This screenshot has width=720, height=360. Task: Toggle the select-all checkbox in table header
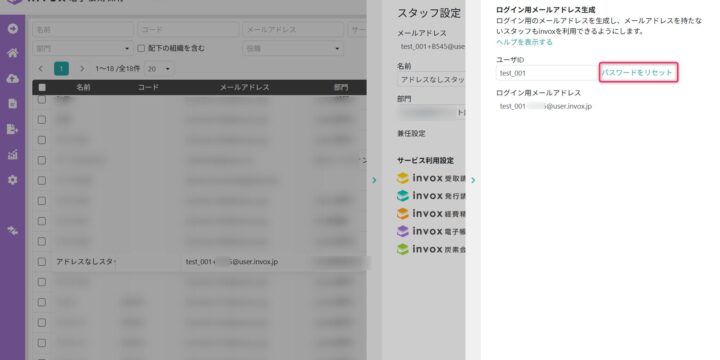coord(42,87)
